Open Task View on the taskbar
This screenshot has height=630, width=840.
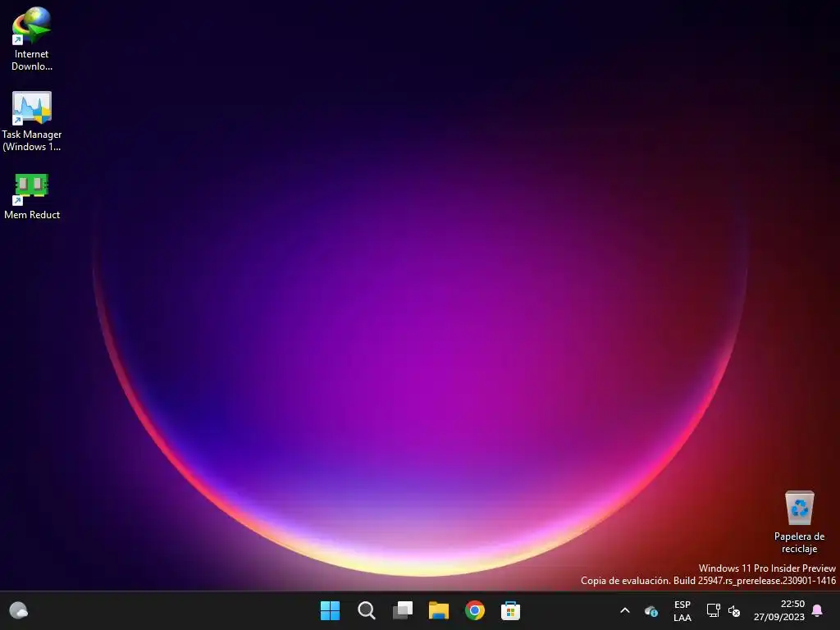click(x=402, y=610)
